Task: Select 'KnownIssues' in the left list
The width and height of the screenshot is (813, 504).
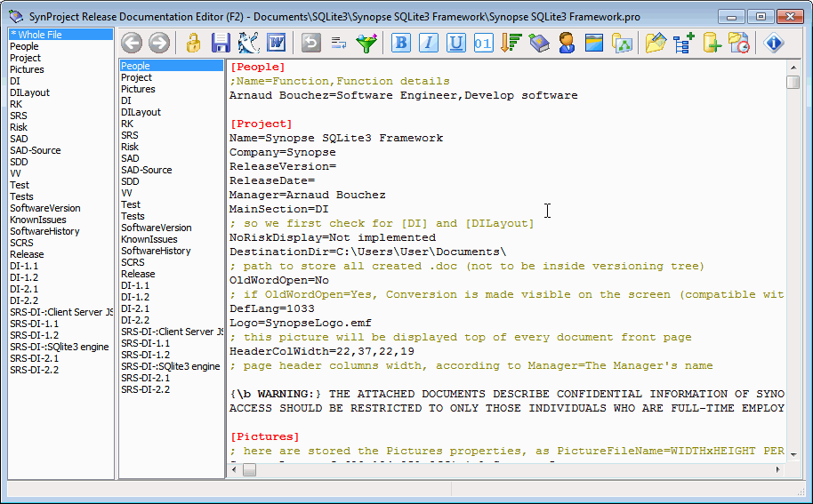Action: (x=60, y=220)
